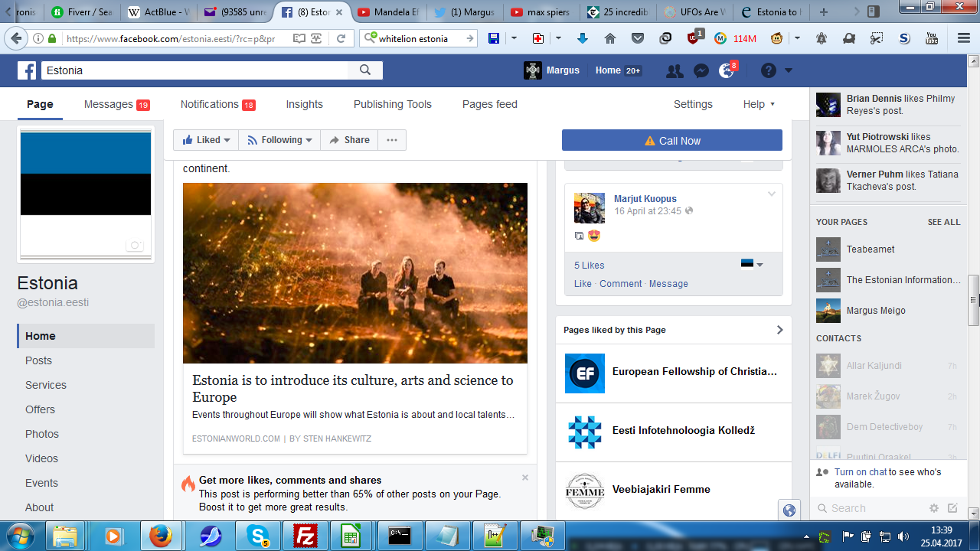Select Events in the left sidebar
The width and height of the screenshot is (980, 551).
[86, 483]
